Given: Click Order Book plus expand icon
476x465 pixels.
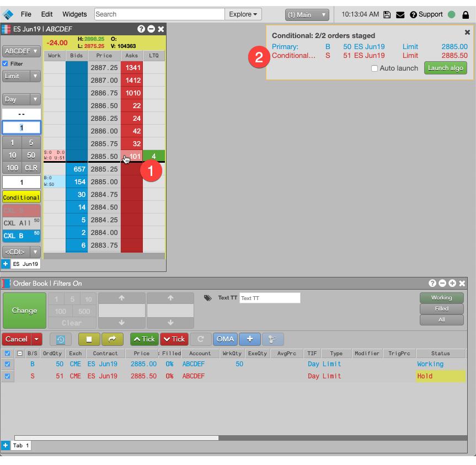Looking at the screenshot, I should click(452, 283).
